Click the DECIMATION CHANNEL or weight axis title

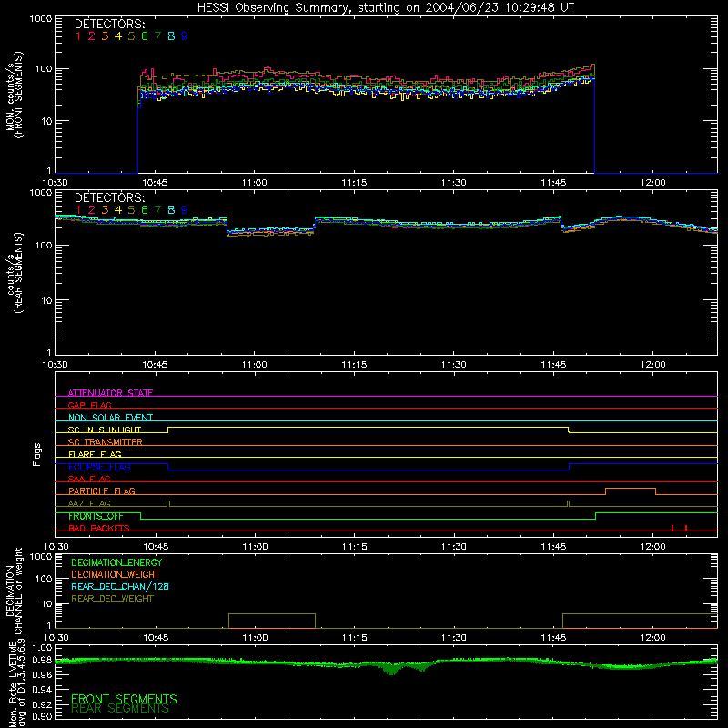tap(14, 591)
